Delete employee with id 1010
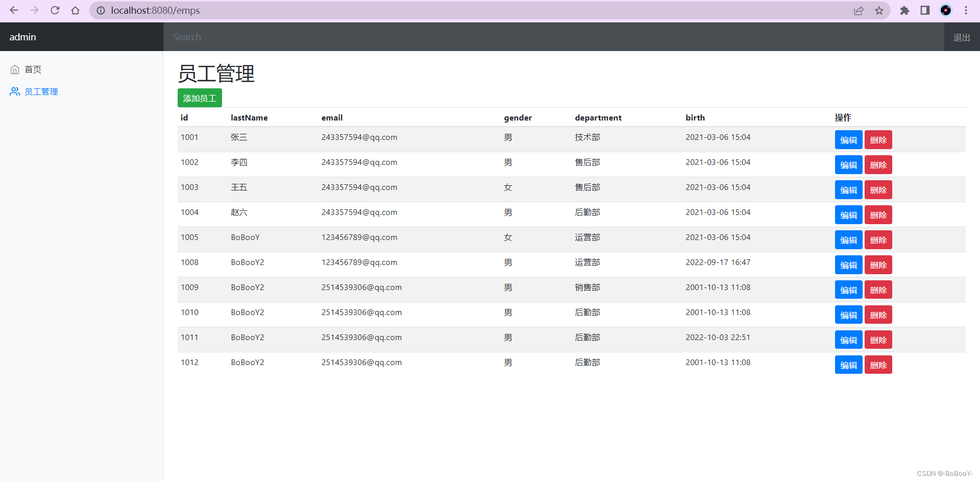This screenshot has height=481, width=980. 878,315
